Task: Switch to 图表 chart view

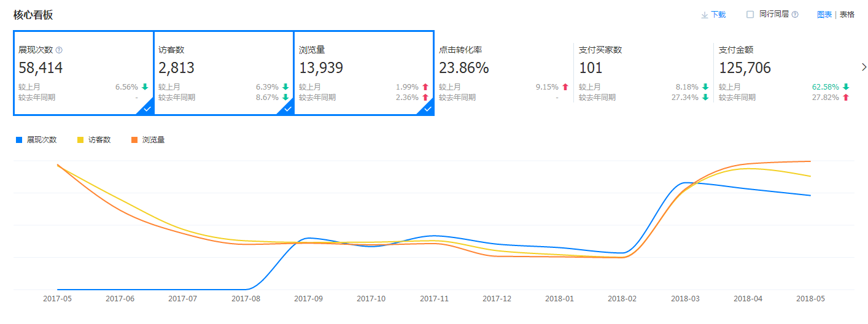Action: coord(824,15)
